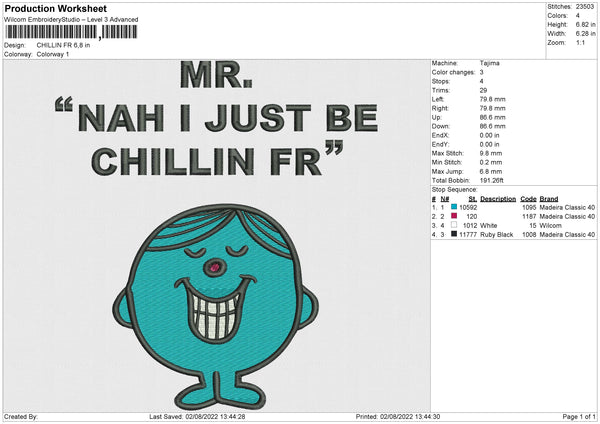
Task: Click the teal color swatch in stop sequence
Action: coord(455,207)
